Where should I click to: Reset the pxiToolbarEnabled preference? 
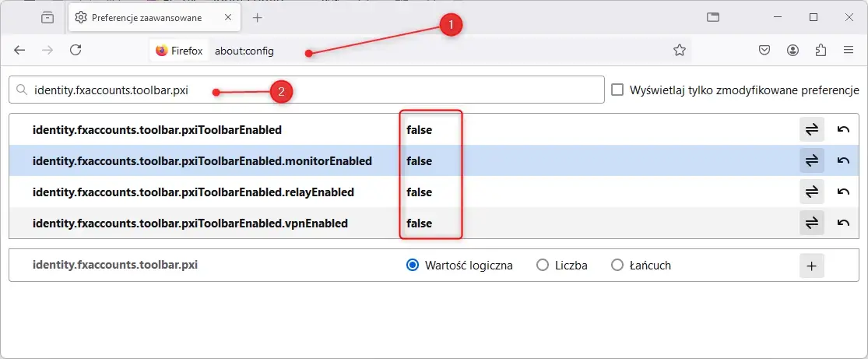click(843, 129)
